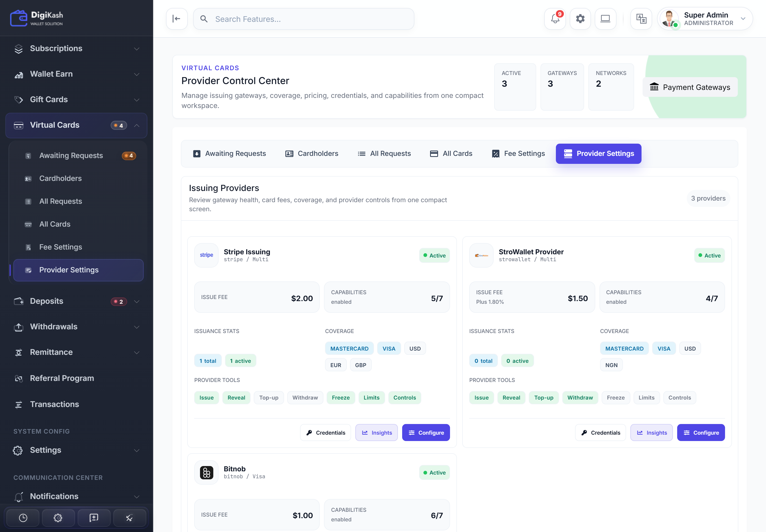Open Credentials for StroWallet Provider
The height and width of the screenshot is (532, 766).
point(600,433)
